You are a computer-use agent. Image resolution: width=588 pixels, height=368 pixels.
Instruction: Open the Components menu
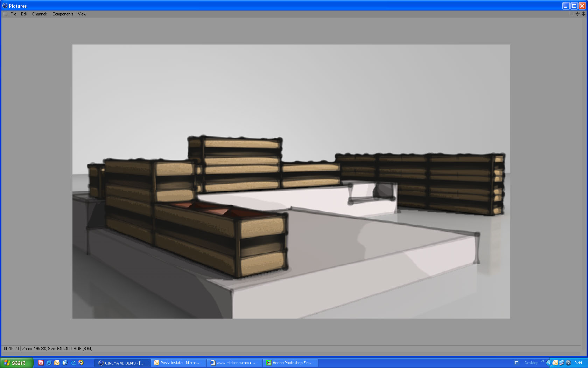63,14
